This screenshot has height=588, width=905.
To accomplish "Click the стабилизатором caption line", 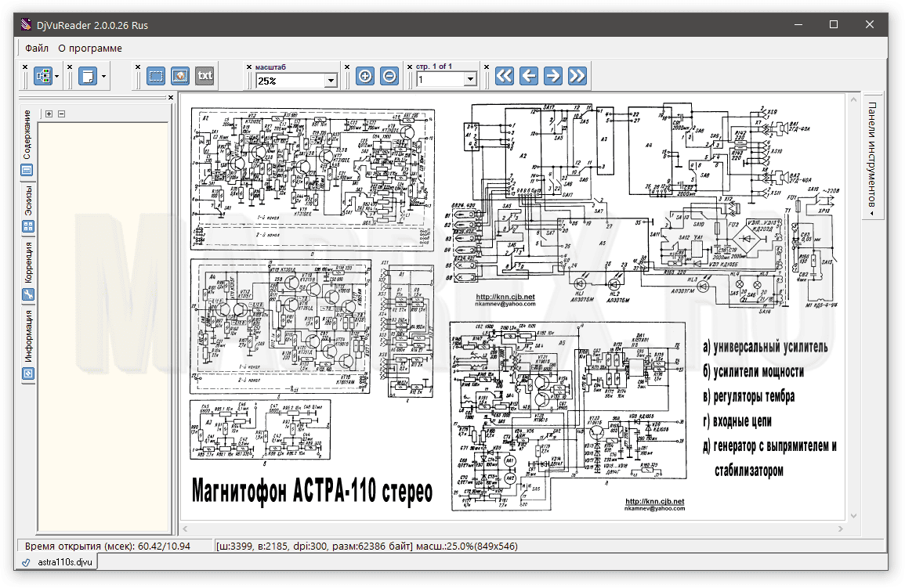I will click(x=749, y=471).
